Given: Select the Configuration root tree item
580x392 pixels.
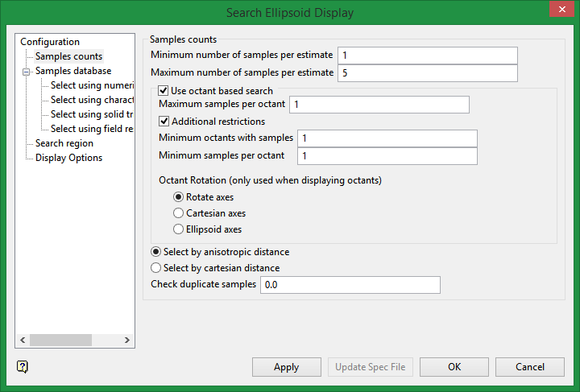Looking at the screenshot, I should pyautogui.click(x=50, y=42).
